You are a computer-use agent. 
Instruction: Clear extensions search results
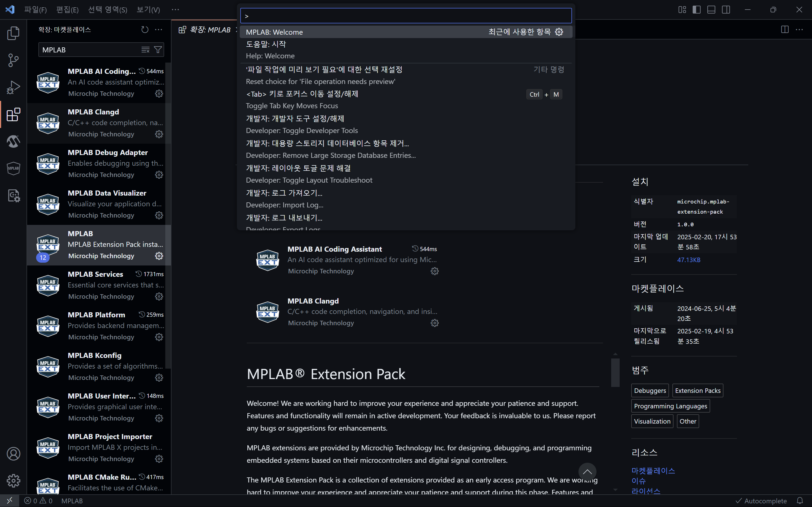145,50
